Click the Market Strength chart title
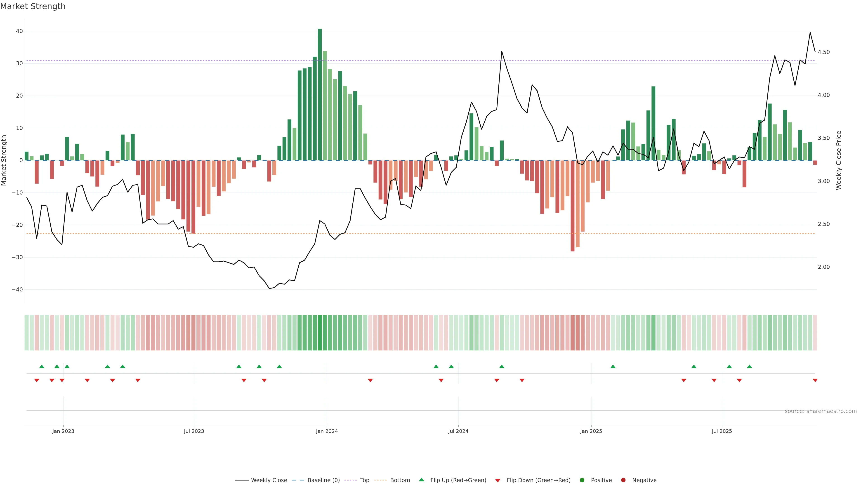Image resolution: width=868 pixels, height=488 pixels. tap(33, 6)
